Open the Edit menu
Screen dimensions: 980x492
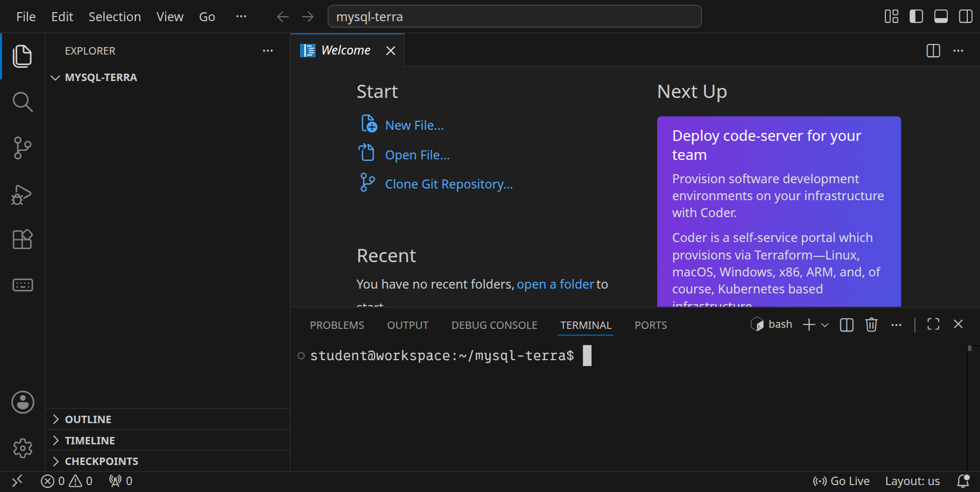click(x=62, y=17)
